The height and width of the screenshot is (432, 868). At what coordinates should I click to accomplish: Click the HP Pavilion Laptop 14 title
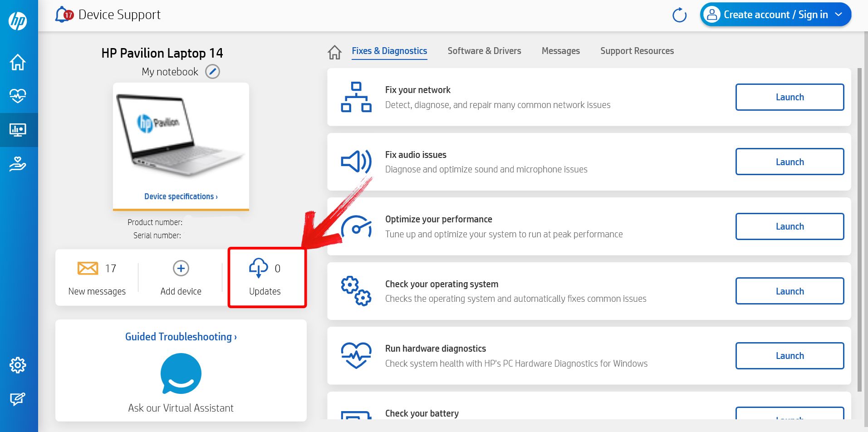162,53
